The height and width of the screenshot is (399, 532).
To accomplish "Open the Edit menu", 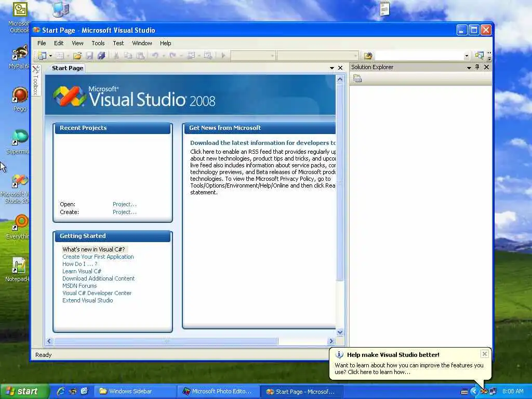I will pos(58,43).
